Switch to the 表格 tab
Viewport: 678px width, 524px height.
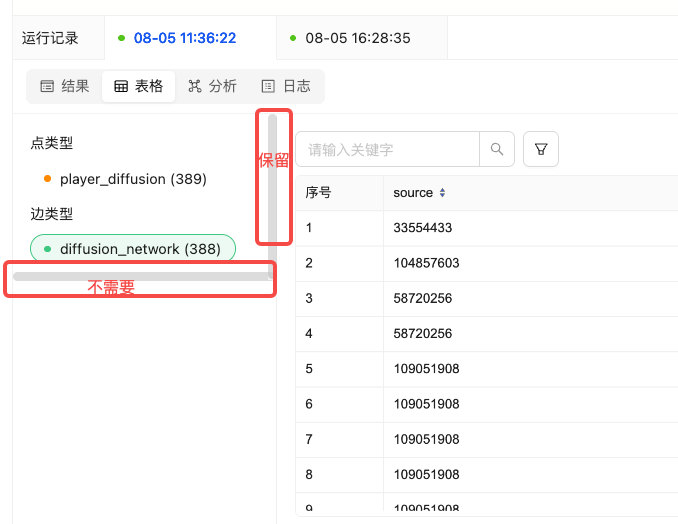click(x=138, y=86)
